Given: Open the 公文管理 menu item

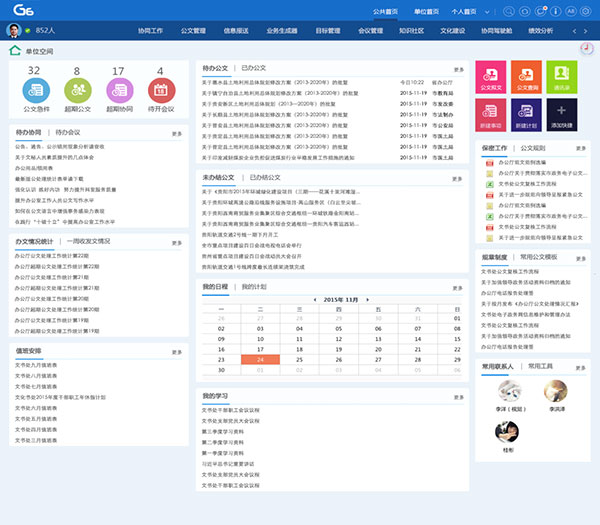Looking at the screenshot, I should coord(193,31).
